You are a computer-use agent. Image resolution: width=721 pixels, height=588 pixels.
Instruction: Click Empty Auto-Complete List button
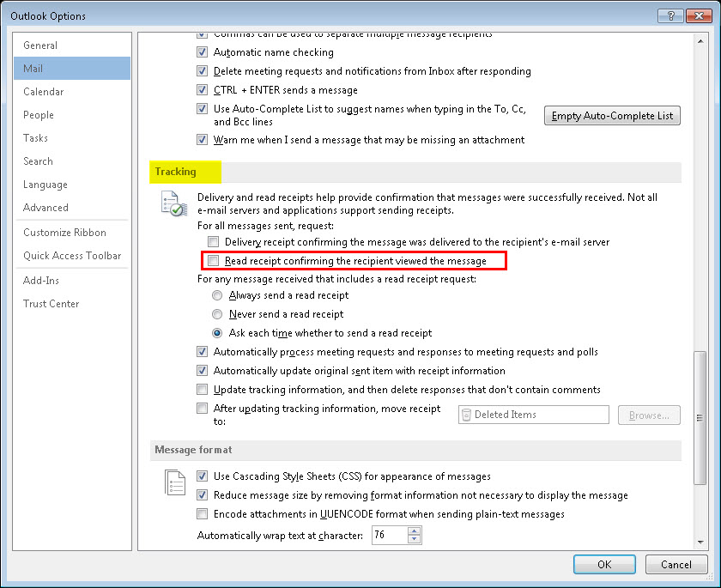[612, 115]
